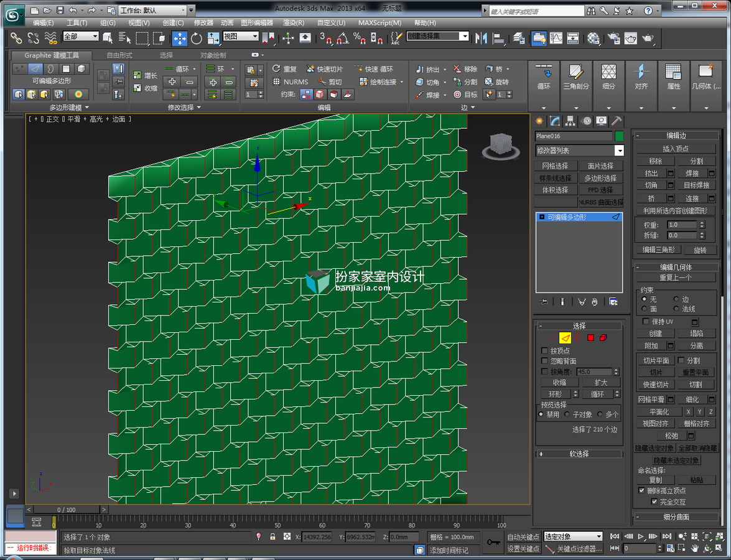Open the Curve Editor icon
Image resolution: width=731 pixels, height=560 pixels.
pyautogui.click(x=556, y=38)
